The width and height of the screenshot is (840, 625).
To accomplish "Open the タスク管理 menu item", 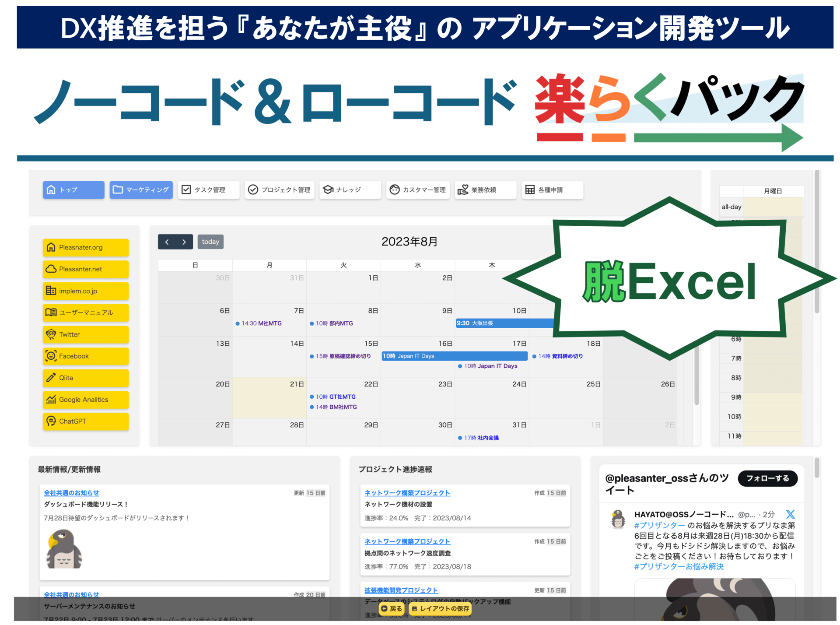I will click(x=208, y=190).
